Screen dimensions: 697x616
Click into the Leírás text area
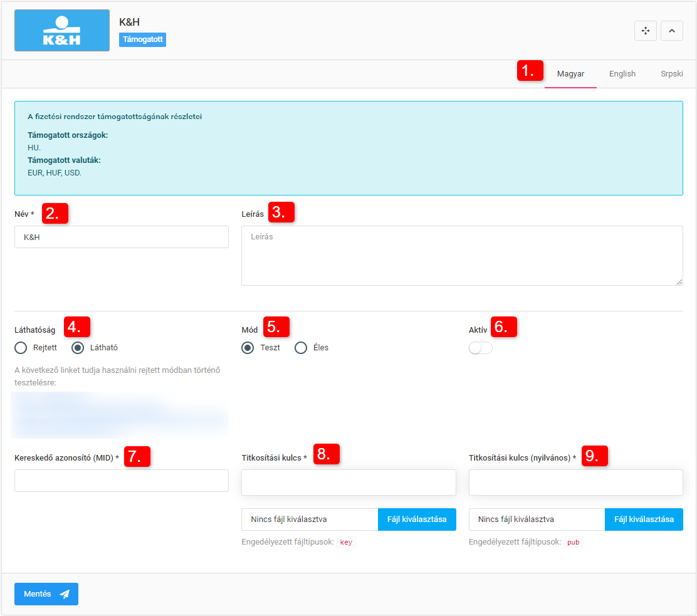pos(462,256)
